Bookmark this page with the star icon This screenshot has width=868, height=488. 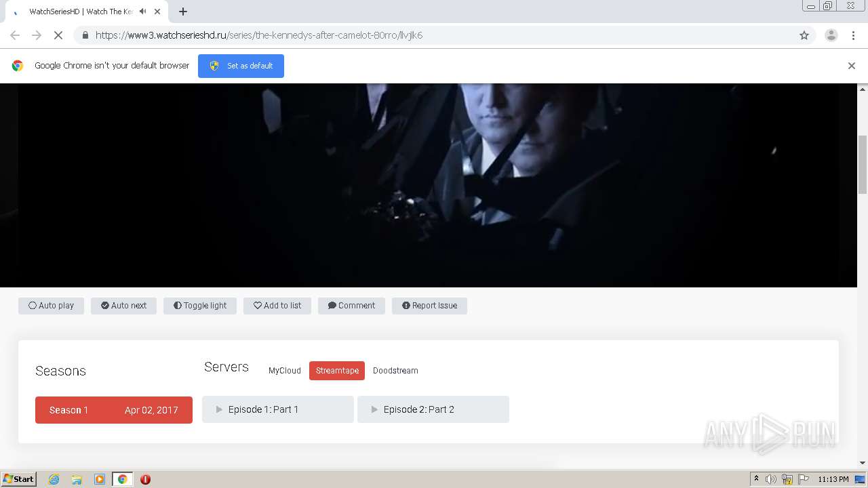(x=804, y=35)
